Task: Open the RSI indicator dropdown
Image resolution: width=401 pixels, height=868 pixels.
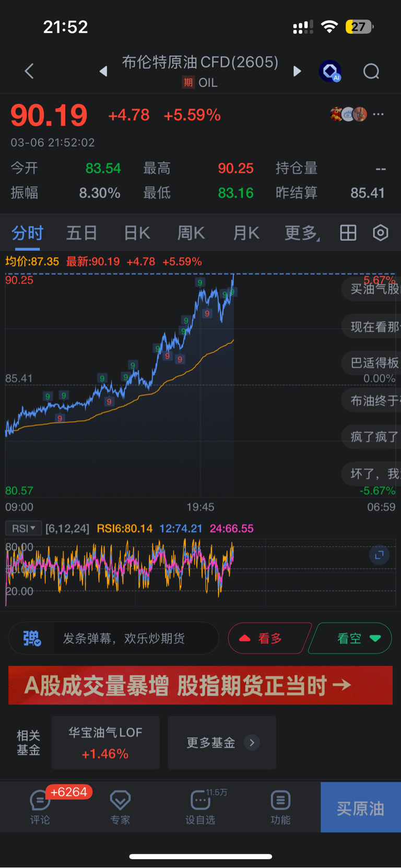Action: [x=23, y=528]
